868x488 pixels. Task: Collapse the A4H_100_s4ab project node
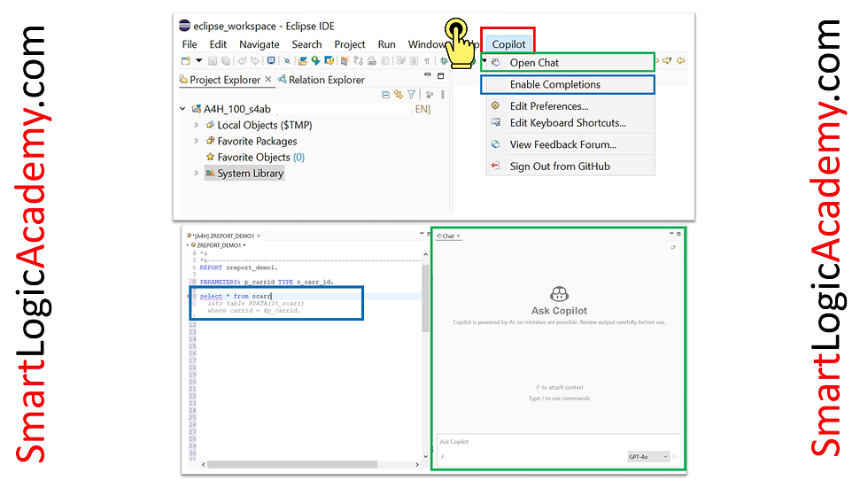click(x=182, y=109)
